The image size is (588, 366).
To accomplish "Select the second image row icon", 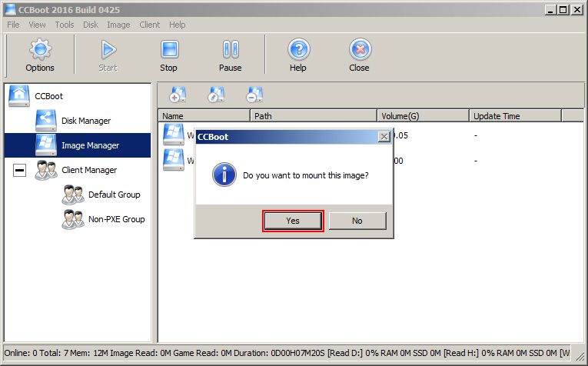I will pyautogui.click(x=174, y=160).
